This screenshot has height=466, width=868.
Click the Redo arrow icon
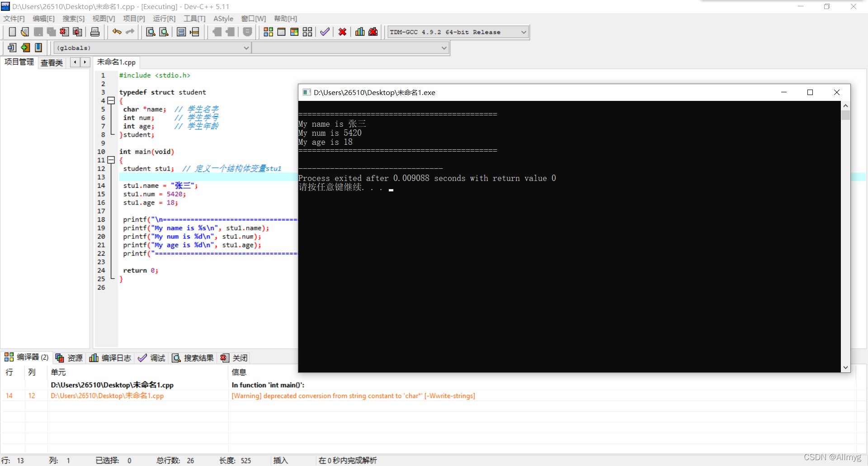coord(130,32)
